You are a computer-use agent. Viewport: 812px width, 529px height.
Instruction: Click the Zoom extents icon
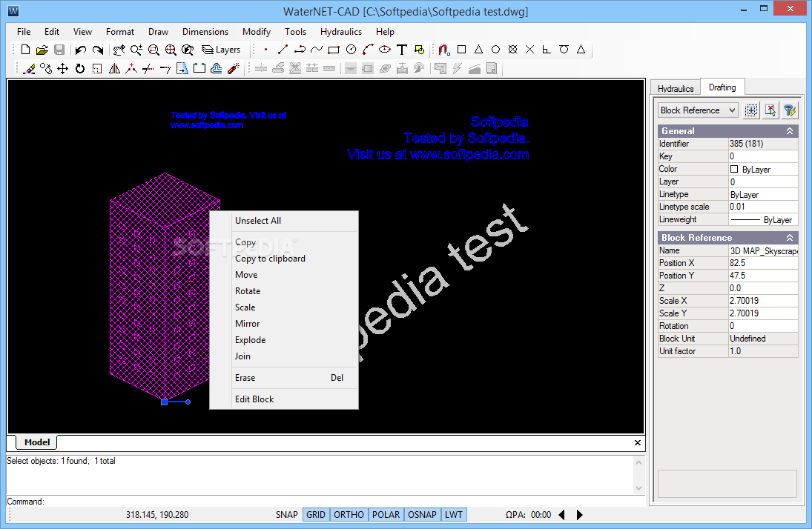pos(171,50)
